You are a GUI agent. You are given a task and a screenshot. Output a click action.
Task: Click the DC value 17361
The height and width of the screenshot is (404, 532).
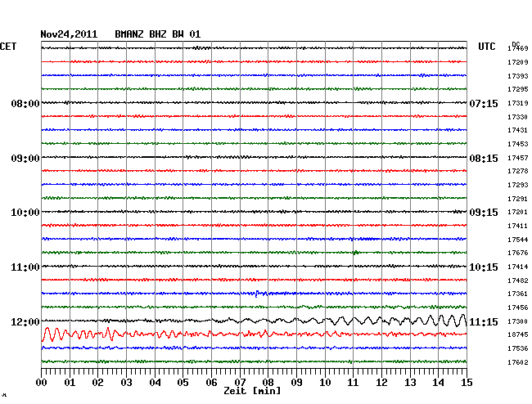coord(518,294)
